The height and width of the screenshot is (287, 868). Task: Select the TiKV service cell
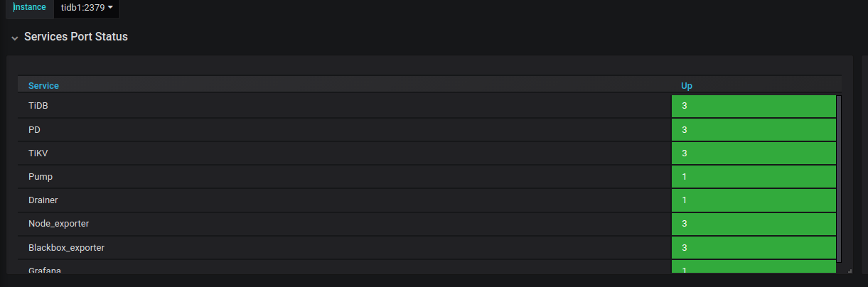38,153
